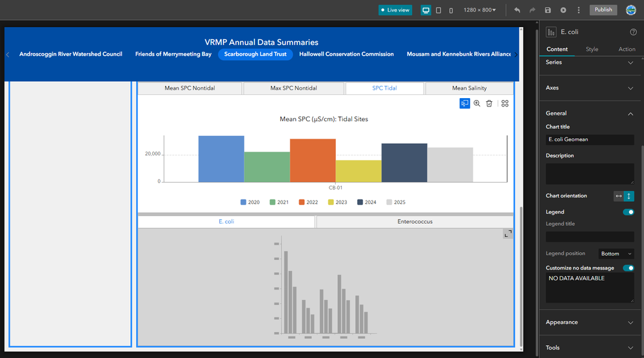The image size is (644, 358).
Task: Open the 1280 × 800 resolution dropdown
Action: pos(480,10)
